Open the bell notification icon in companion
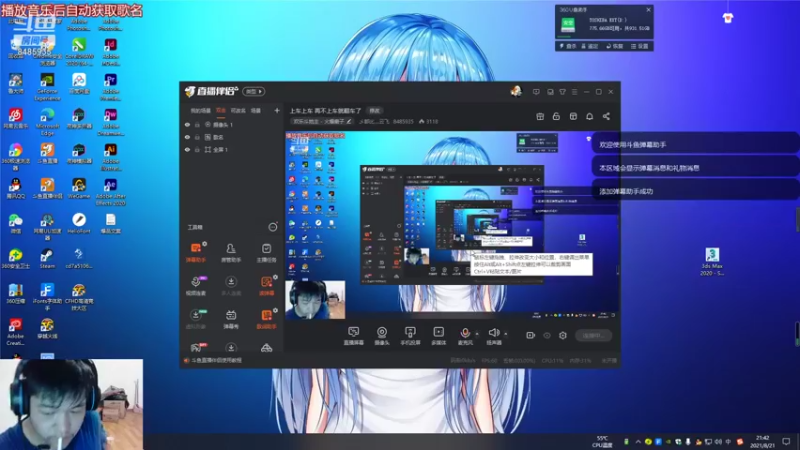Image resolution: width=800 pixels, height=450 pixels. (x=589, y=116)
